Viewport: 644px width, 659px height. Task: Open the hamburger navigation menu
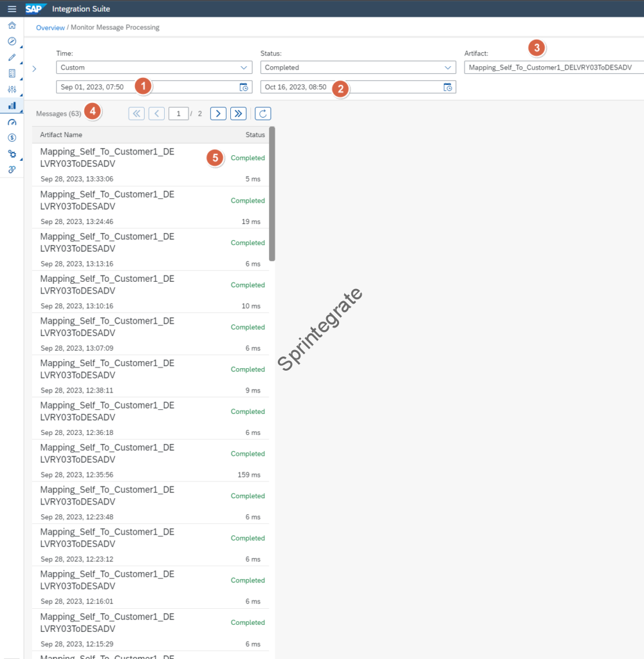[x=12, y=9]
